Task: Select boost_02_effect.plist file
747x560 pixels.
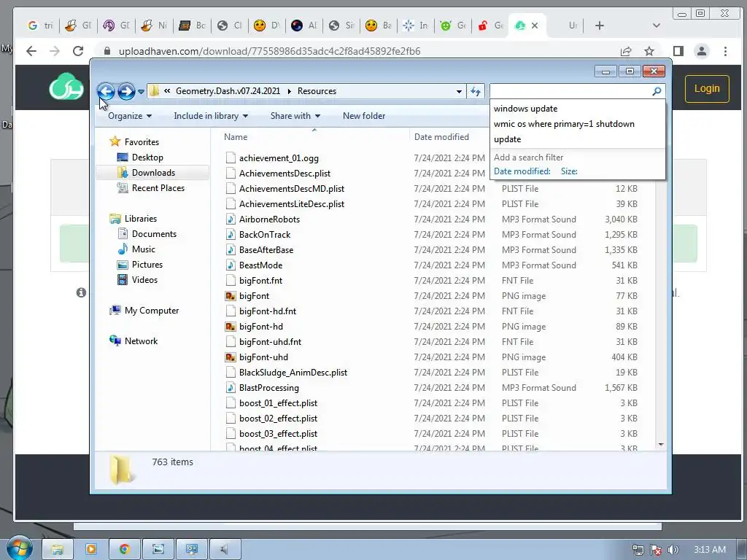Action: (x=278, y=418)
